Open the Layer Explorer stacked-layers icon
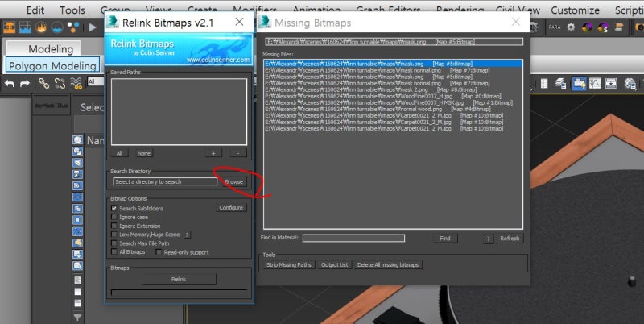The width and height of the screenshot is (644, 324). pyautogui.click(x=560, y=84)
